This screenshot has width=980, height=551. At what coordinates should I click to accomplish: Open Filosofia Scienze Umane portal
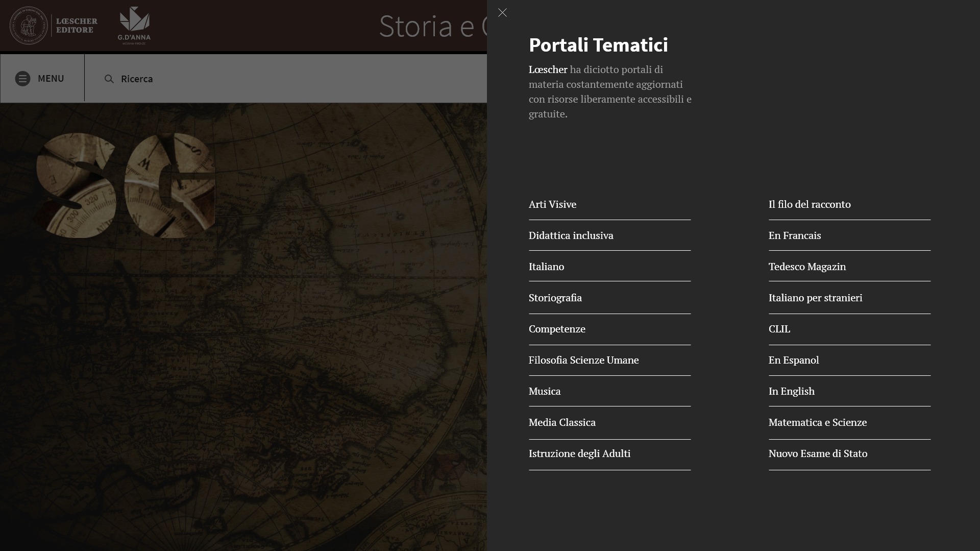click(x=583, y=360)
